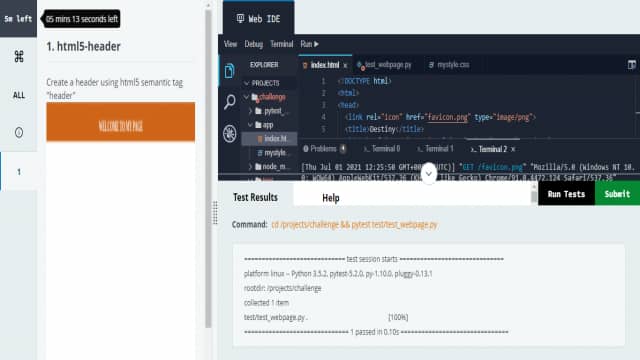Image resolution: width=640 pixels, height=360 pixels.
Task: Open the Search magnifier in activity bar
Action: [x=230, y=102]
